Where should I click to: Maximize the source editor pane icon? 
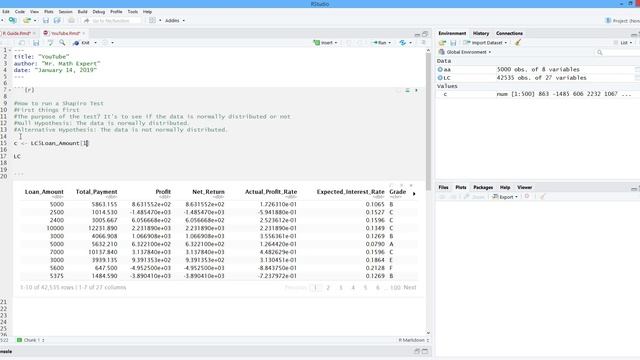click(x=425, y=34)
